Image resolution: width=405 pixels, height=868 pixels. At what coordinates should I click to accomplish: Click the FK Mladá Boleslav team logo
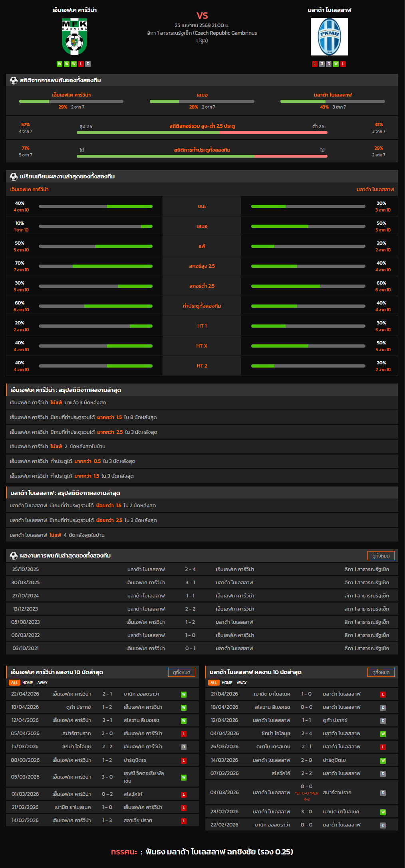coord(329,37)
